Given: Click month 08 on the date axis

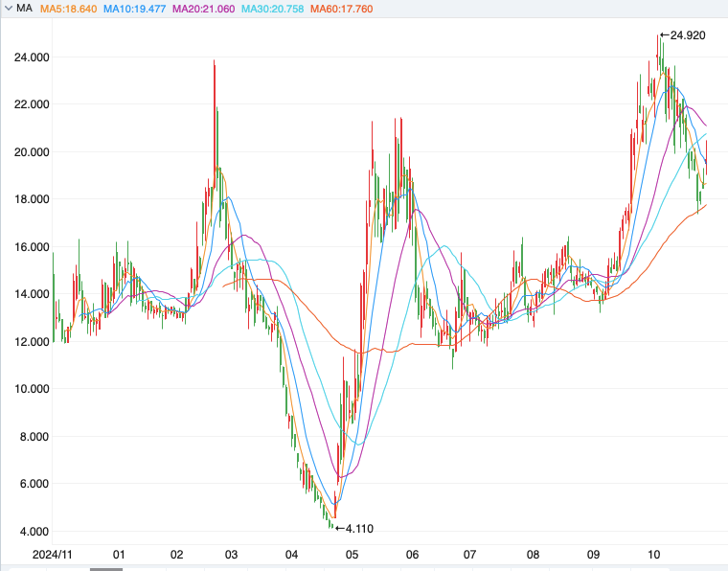Looking at the screenshot, I should tap(533, 555).
